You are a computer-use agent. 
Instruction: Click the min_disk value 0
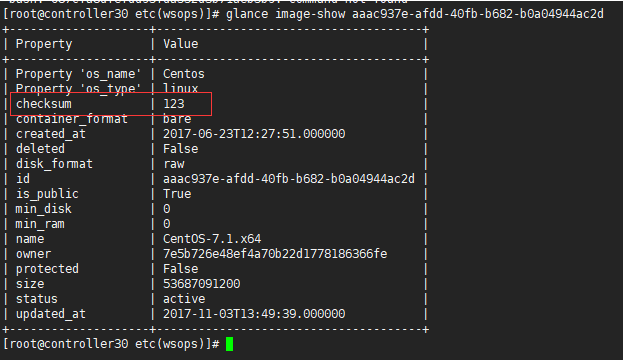pos(167,209)
